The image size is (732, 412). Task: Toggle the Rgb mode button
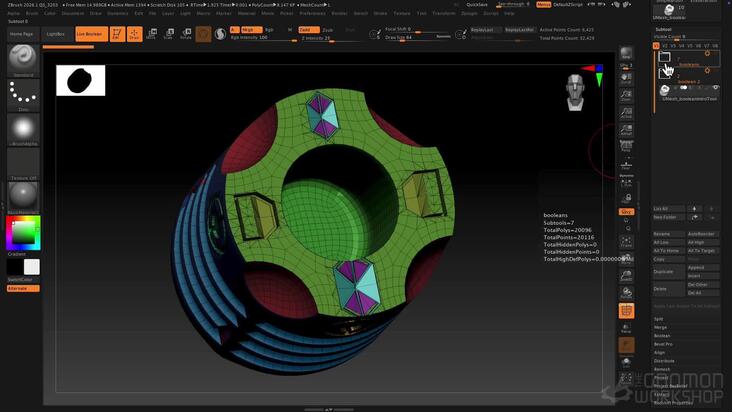pyautogui.click(x=269, y=29)
